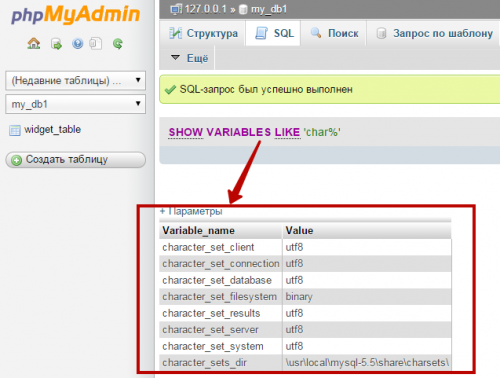Select the character_set_client cell
Image resolution: width=500 pixels, height=378 pixels.
[x=221, y=247]
